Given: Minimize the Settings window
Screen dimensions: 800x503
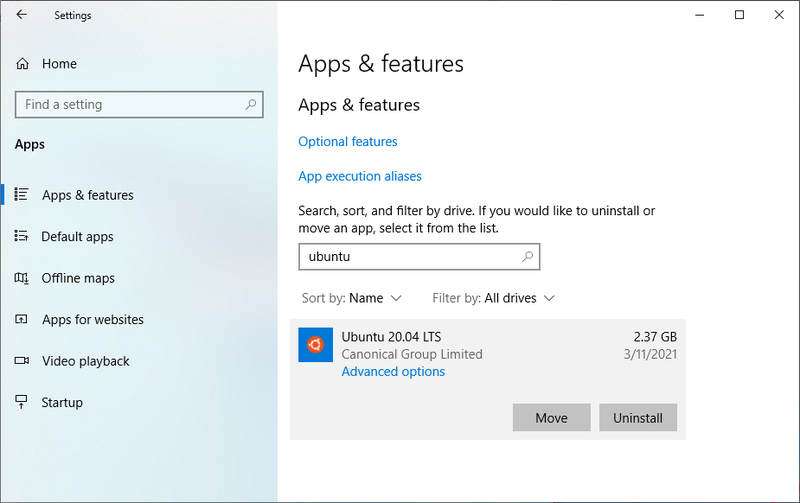Looking at the screenshot, I should click(699, 15).
